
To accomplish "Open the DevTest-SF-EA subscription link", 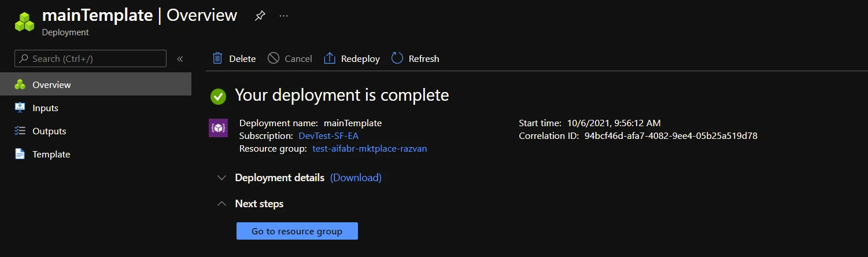I will (329, 136).
